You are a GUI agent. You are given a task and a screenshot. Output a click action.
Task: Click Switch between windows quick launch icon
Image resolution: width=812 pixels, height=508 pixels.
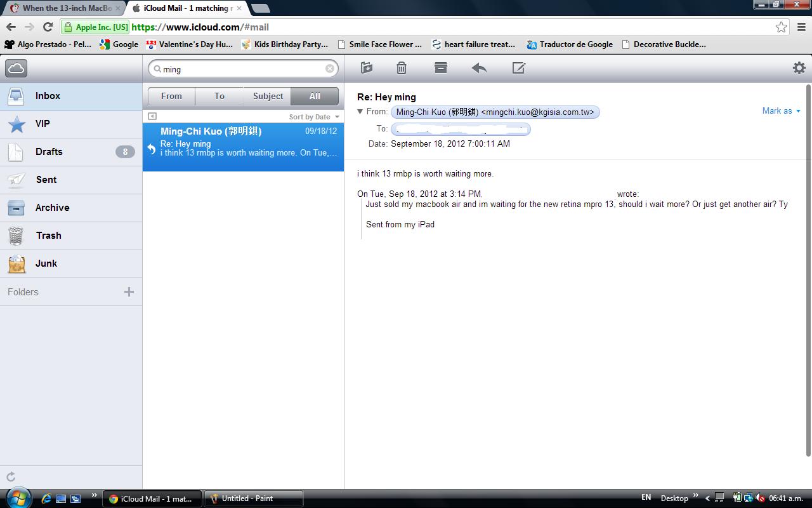tap(75, 498)
